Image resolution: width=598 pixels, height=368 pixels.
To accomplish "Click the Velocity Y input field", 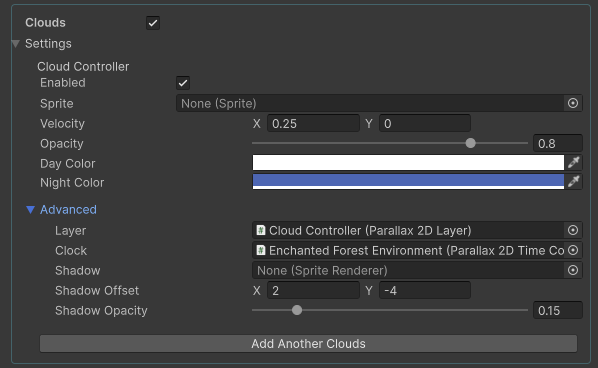I will tap(425, 124).
